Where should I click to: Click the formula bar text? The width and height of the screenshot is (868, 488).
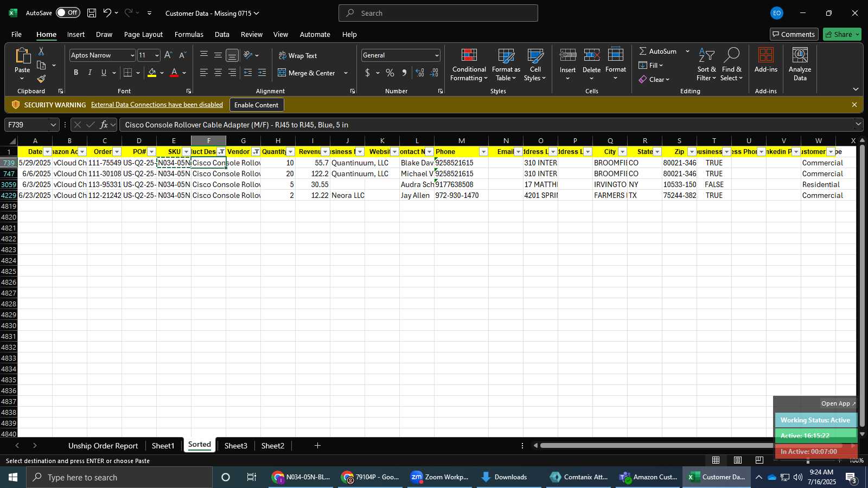click(x=237, y=125)
